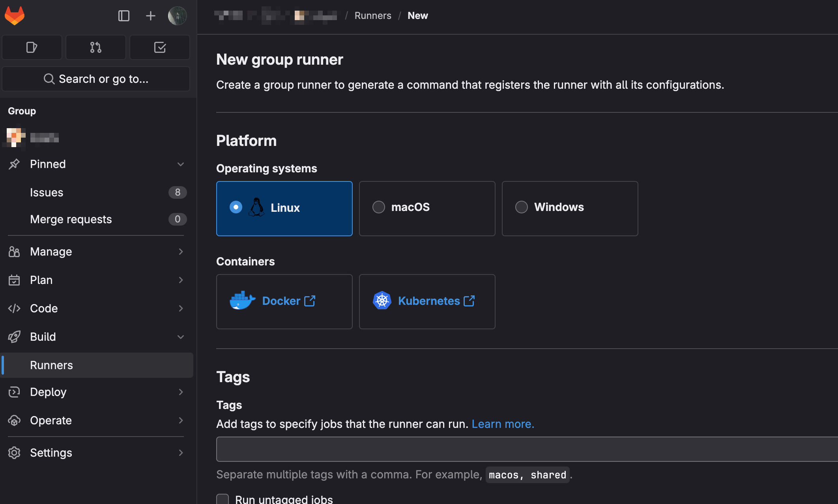Image resolution: width=838 pixels, height=504 pixels.
Task: Click the issues icon button
Action: point(32,47)
